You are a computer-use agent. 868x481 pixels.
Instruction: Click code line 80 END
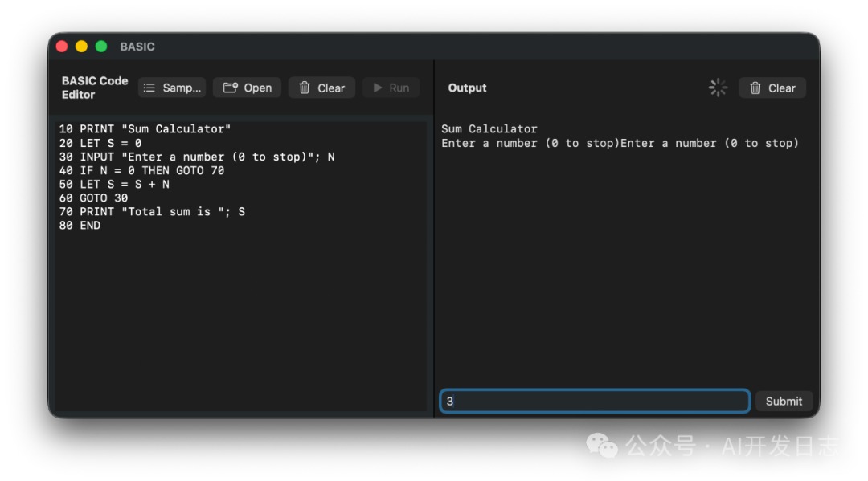pyautogui.click(x=80, y=226)
